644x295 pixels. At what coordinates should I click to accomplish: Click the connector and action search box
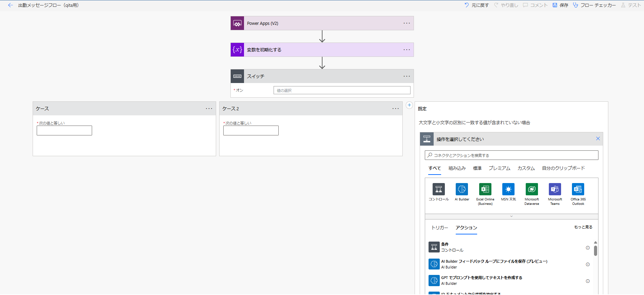pos(511,155)
